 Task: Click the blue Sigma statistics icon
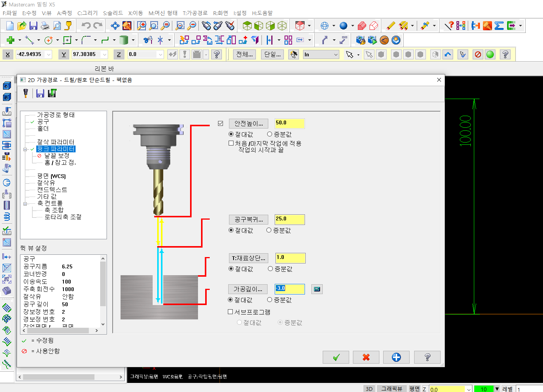499,26
